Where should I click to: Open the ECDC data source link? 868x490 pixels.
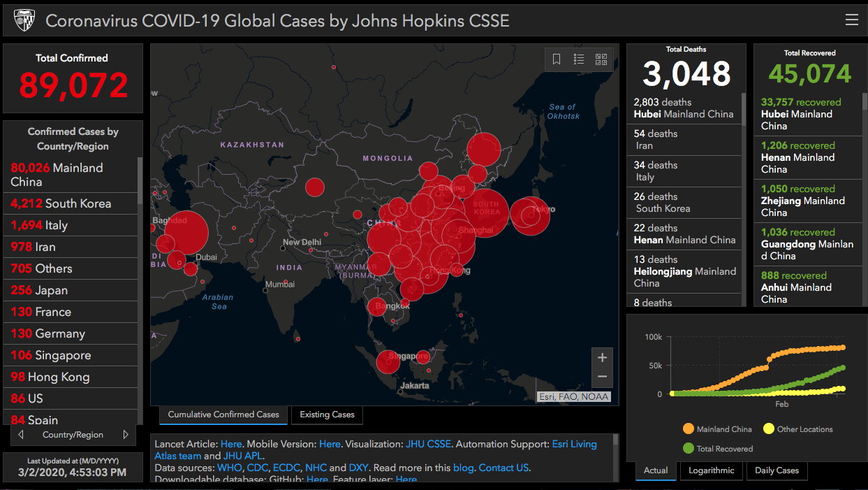pyautogui.click(x=286, y=468)
